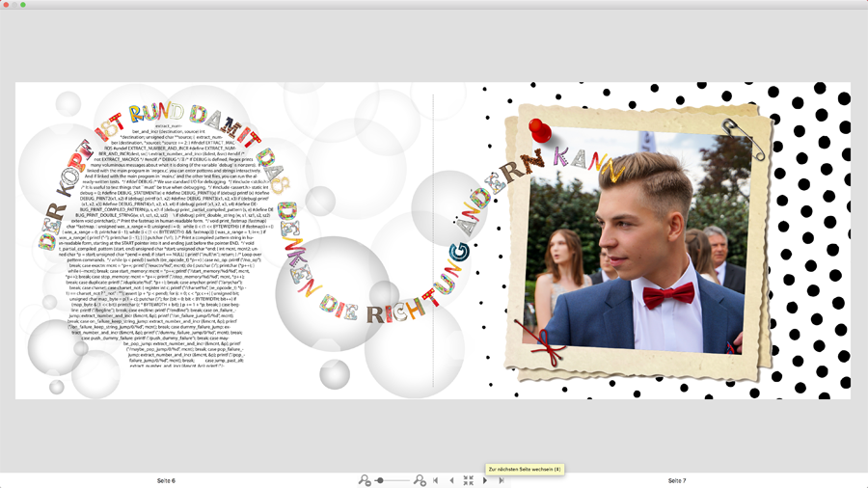Screen dimensions: 868x488
Task: Jump to the last page
Action: point(501,480)
